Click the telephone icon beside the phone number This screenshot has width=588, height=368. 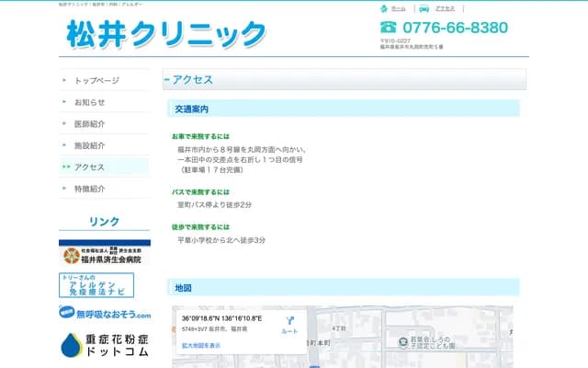pos(389,28)
